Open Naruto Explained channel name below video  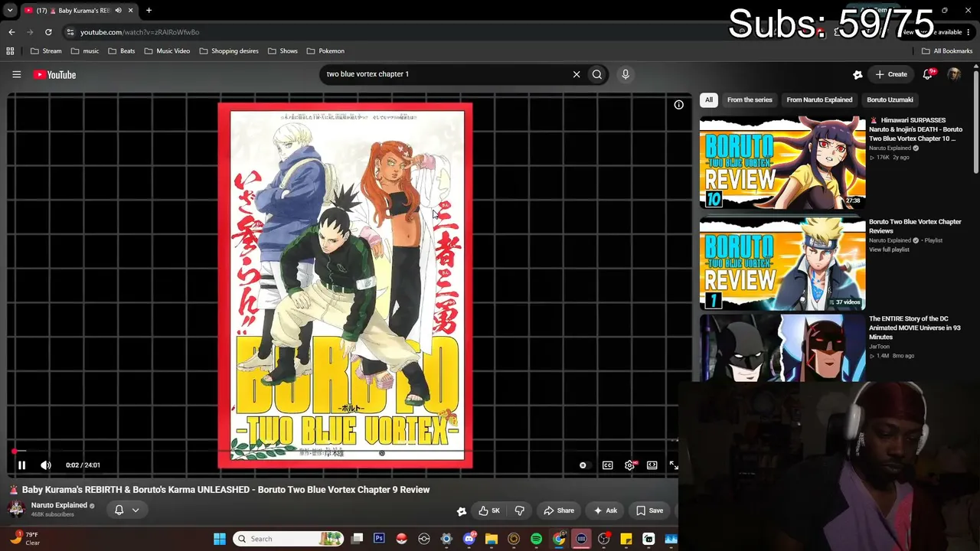coord(59,505)
